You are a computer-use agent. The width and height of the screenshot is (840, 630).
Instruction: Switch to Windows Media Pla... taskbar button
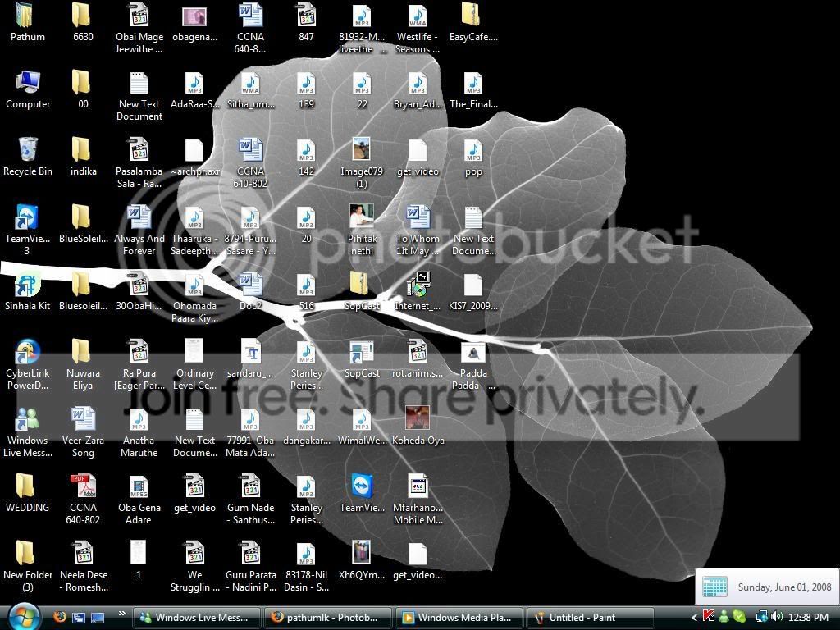(x=459, y=618)
